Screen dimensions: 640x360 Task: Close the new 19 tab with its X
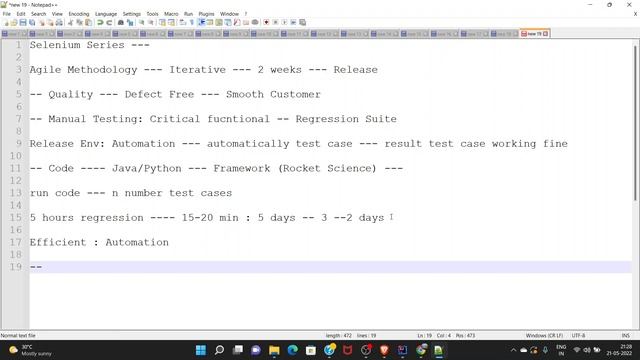546,33
